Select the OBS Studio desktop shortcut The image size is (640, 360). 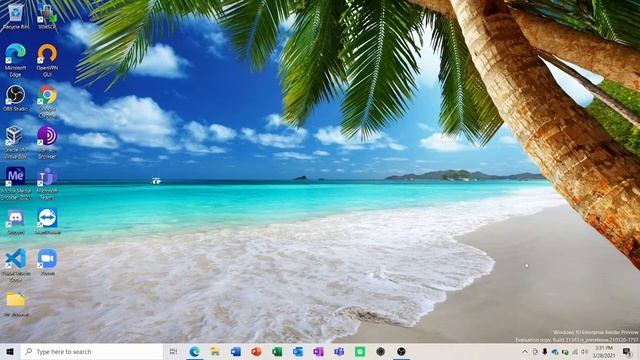(16, 98)
